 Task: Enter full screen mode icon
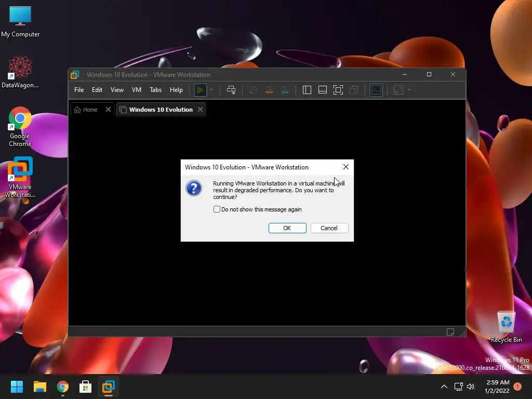click(338, 90)
